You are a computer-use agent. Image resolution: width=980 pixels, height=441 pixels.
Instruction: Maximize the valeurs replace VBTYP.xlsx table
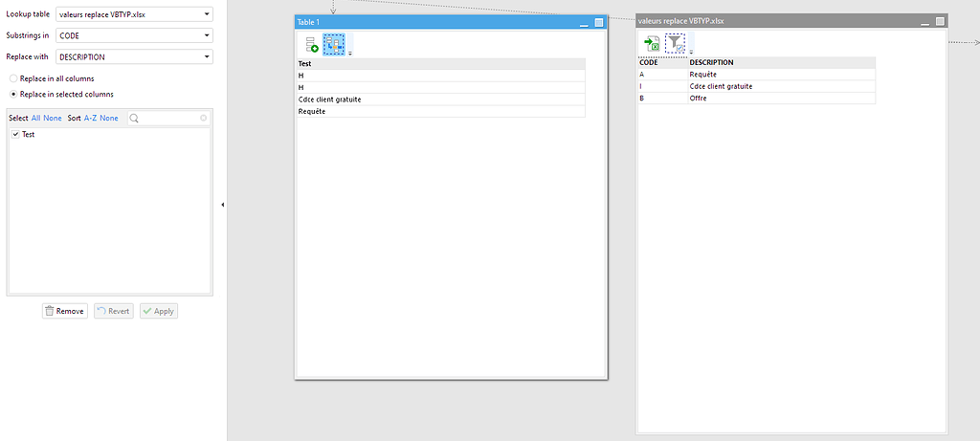tap(940, 21)
